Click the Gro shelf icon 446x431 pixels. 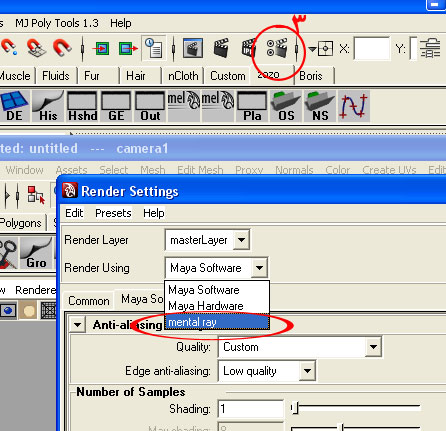(x=37, y=253)
